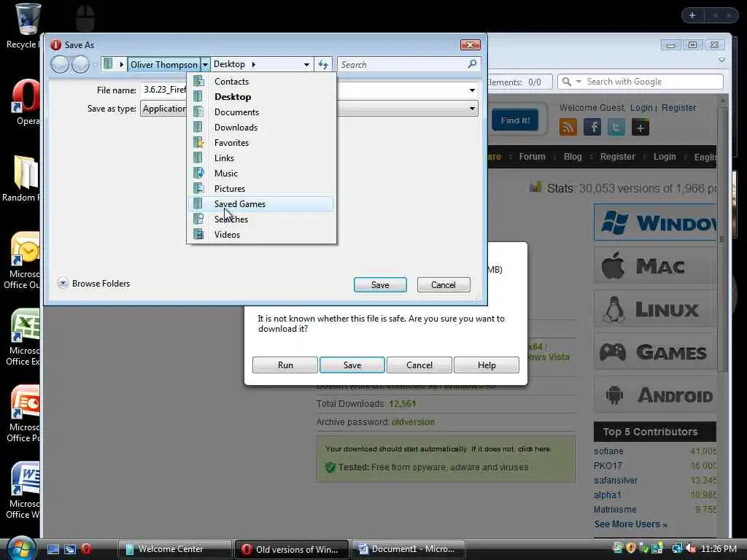Click the Twitter icon on the webpage
This screenshot has width=747, height=560.
click(616, 127)
